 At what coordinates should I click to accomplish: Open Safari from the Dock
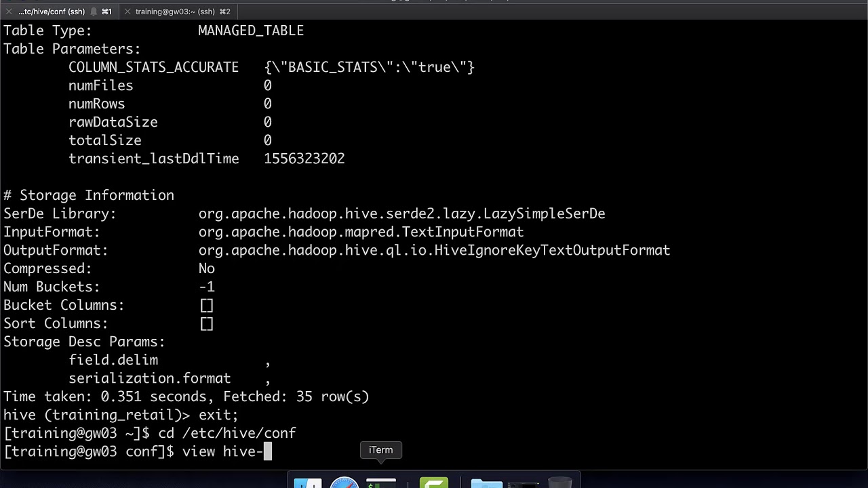pos(344,483)
